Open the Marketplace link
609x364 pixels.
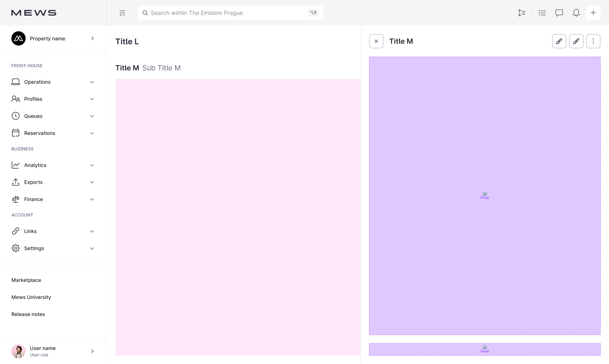click(26, 280)
